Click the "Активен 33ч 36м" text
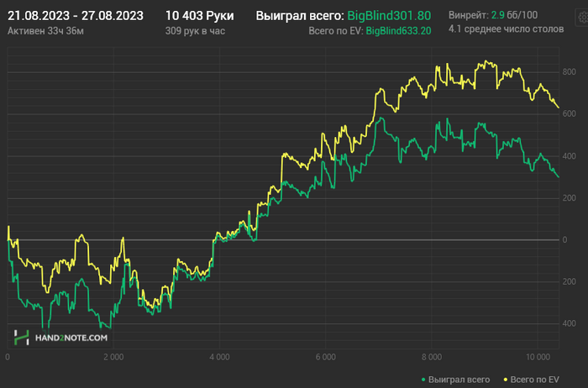This screenshot has width=588, height=388. [x=45, y=31]
